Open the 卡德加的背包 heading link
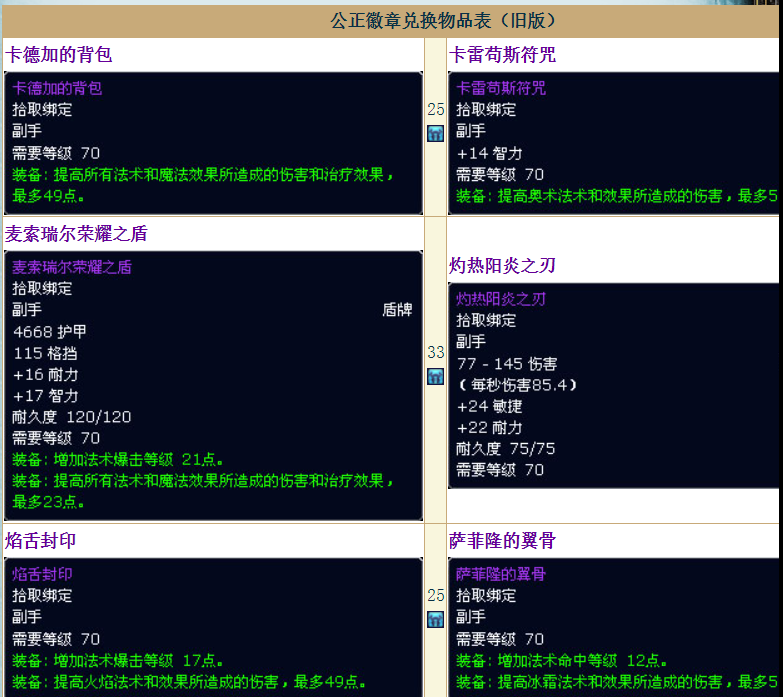The image size is (783, 697). tap(58, 54)
